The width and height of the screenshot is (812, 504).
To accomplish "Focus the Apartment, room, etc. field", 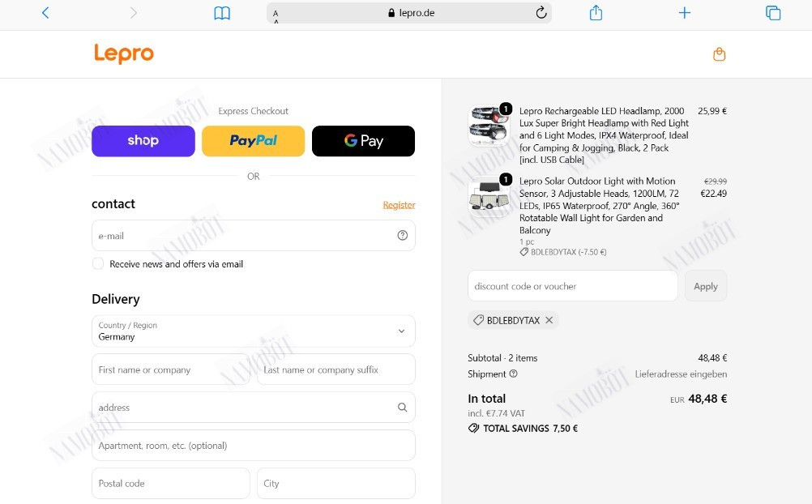I will point(253,446).
